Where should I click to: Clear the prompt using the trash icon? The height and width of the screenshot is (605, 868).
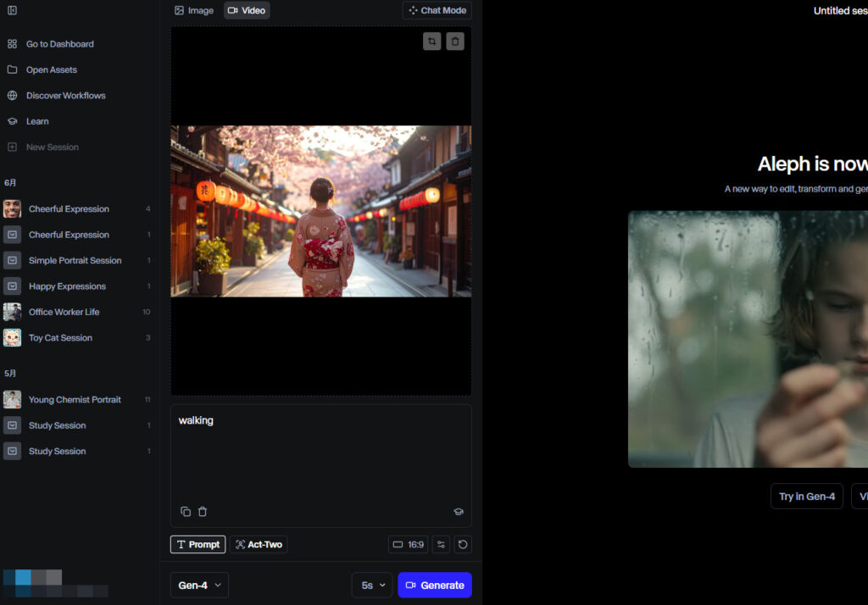click(x=203, y=512)
